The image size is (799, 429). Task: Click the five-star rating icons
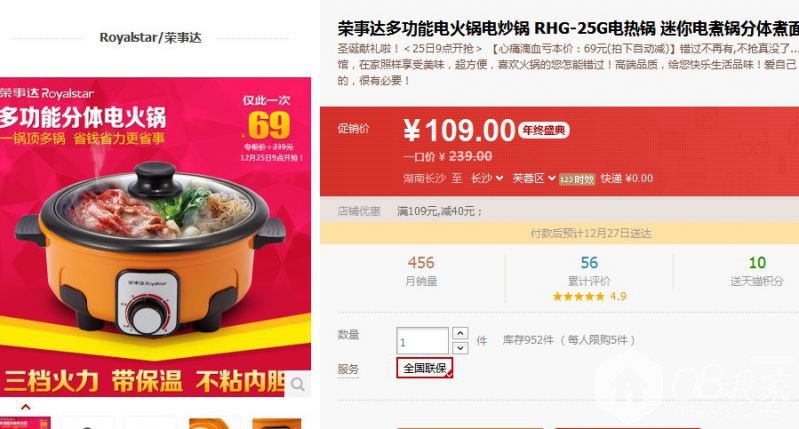click(x=578, y=297)
